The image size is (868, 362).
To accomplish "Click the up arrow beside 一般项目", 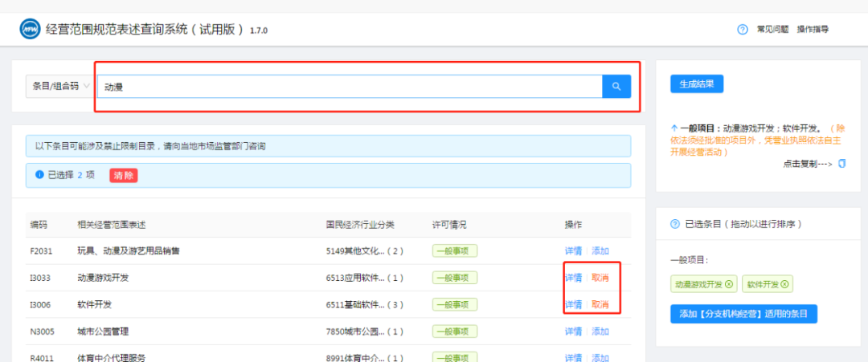I will coord(674,128).
